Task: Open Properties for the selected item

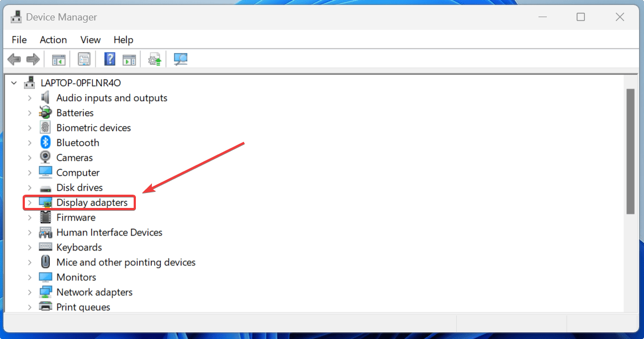Action: 84,59
